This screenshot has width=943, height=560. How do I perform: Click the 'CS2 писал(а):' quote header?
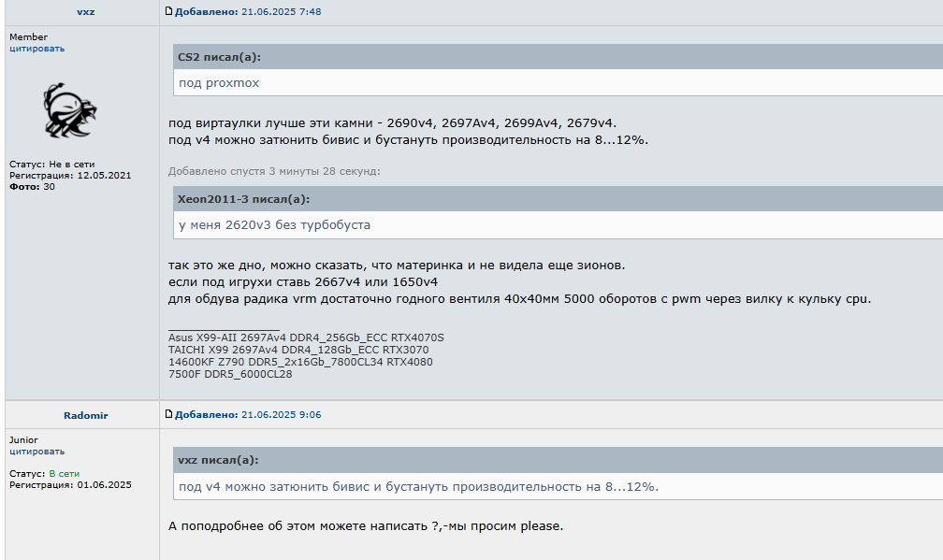click(220, 57)
